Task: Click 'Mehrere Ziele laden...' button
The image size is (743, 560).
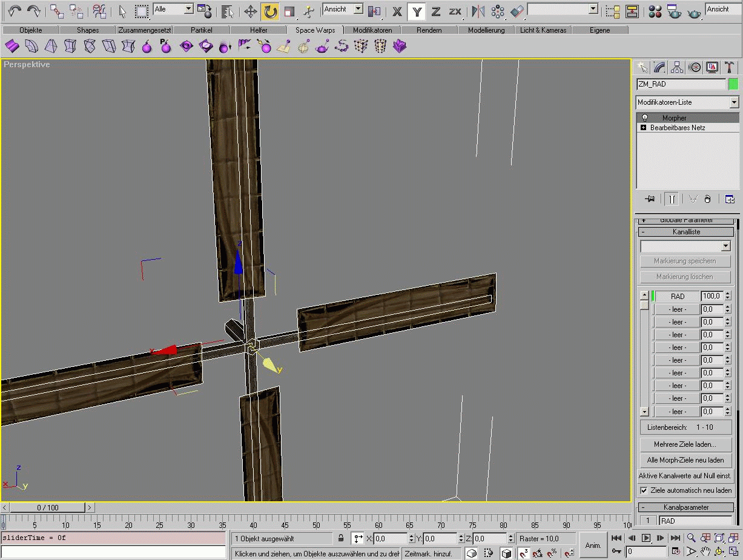Action: pos(685,444)
